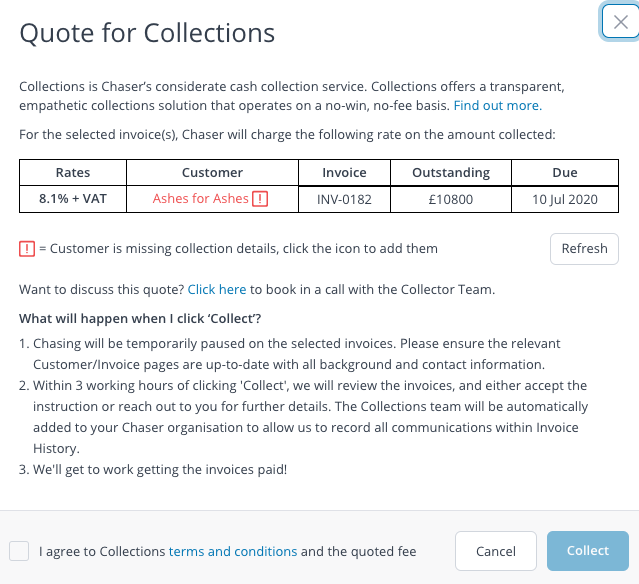639x584 pixels.
Task: Open the Ashes for Ashes customer link
Action: click(201, 198)
